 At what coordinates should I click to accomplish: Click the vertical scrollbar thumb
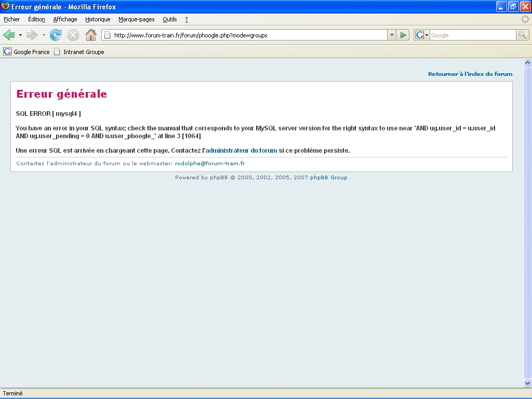(528, 222)
